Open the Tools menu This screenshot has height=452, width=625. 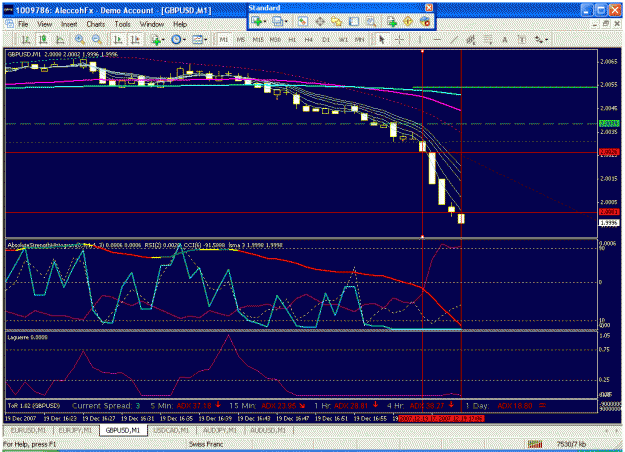122,24
